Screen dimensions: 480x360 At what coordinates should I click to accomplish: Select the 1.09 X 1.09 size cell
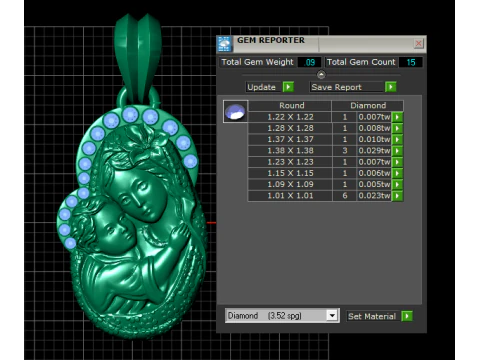point(290,185)
